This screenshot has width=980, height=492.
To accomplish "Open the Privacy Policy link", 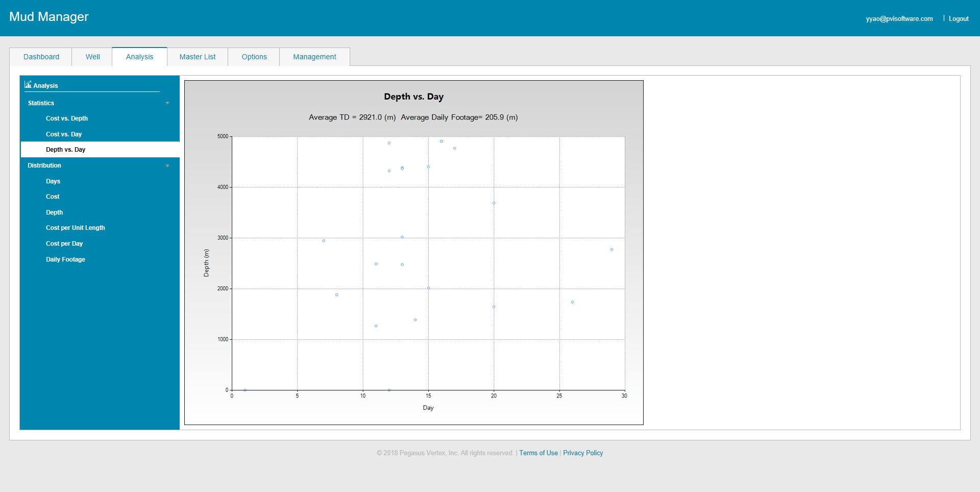I will point(583,453).
